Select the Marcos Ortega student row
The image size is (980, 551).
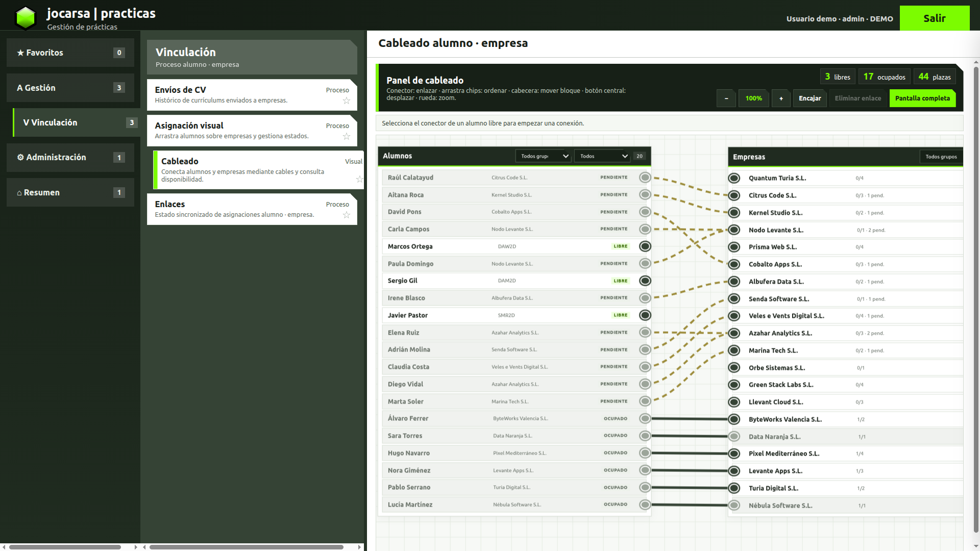click(x=514, y=246)
